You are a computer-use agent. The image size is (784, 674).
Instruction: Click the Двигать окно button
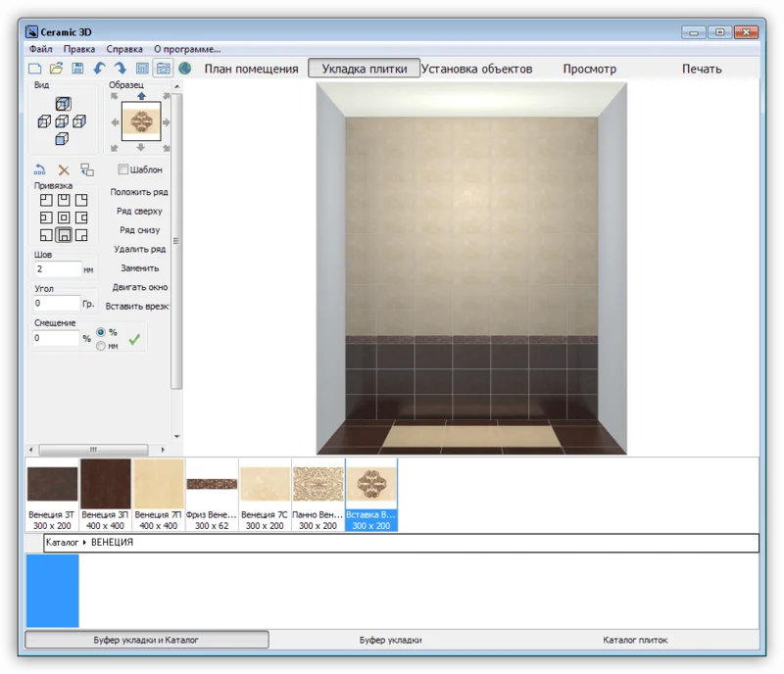(x=139, y=287)
